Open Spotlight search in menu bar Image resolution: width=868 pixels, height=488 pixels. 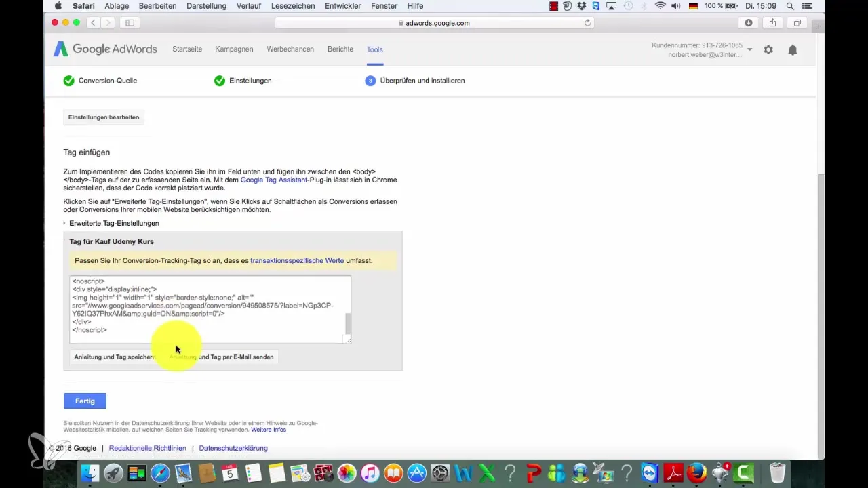(x=790, y=6)
